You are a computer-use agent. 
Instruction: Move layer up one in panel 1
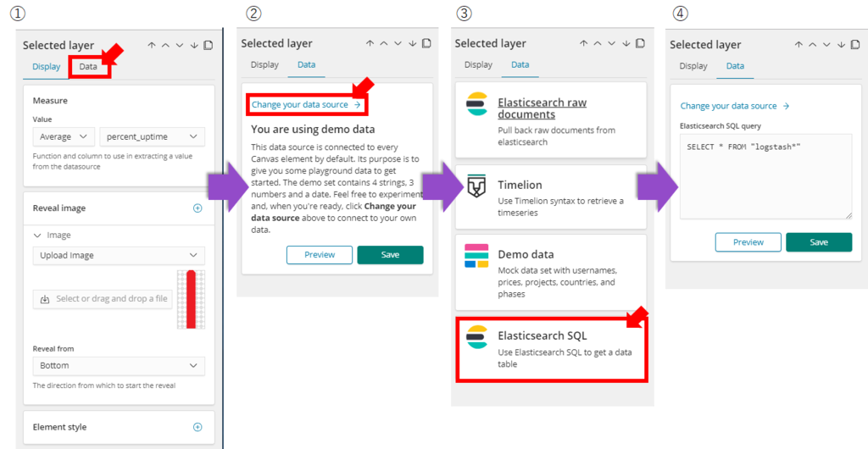point(165,46)
